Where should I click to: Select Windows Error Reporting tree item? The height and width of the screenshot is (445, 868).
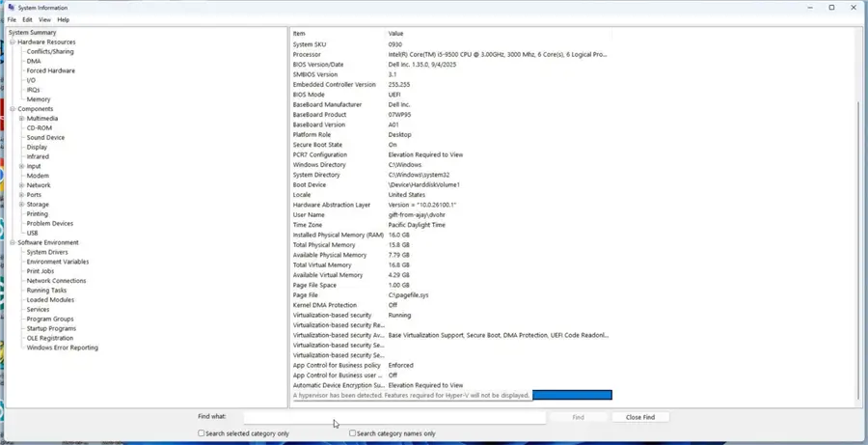[63, 348]
